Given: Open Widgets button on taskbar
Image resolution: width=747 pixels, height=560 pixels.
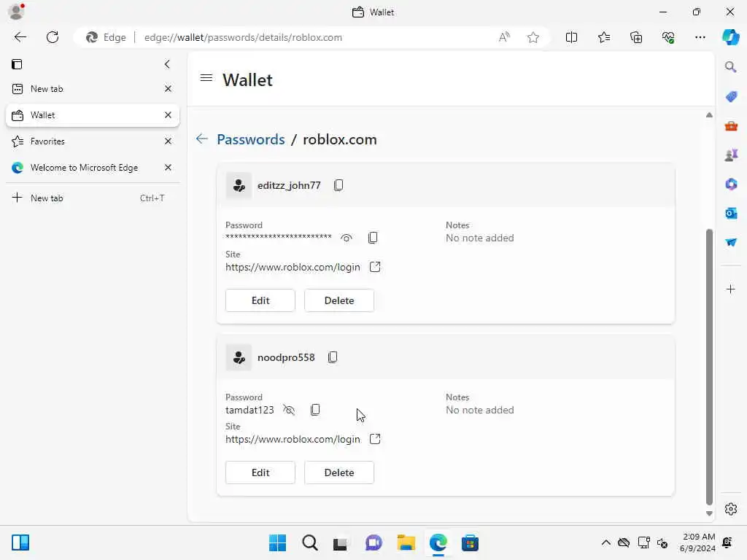Looking at the screenshot, I should (20, 542).
